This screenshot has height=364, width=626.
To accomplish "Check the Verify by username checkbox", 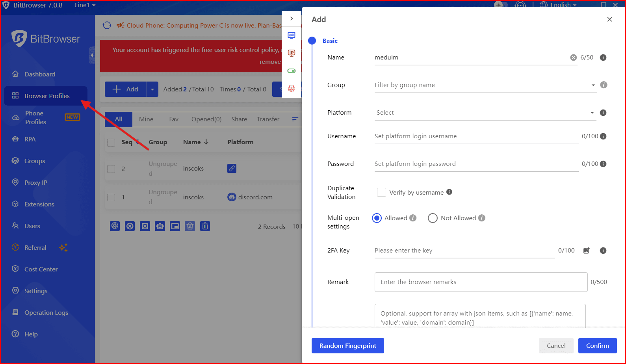I will coord(381,192).
